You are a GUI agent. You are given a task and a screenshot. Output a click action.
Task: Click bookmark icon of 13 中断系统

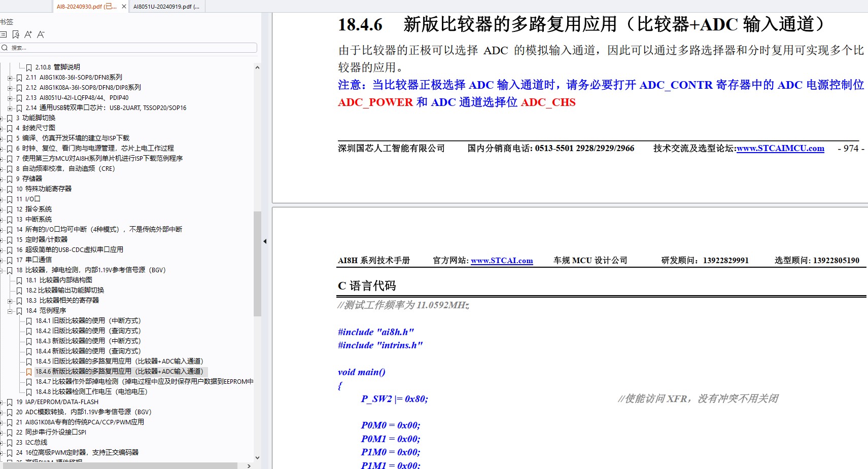[x=10, y=220]
